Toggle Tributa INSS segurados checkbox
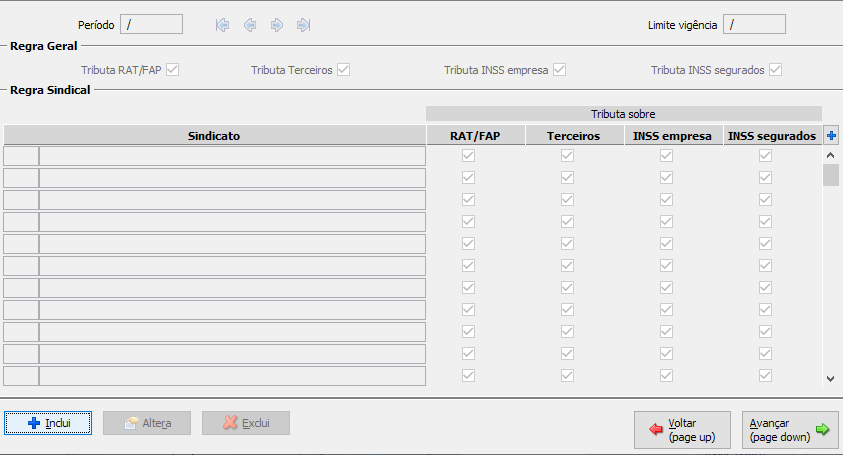This screenshot has height=455, width=843. [775, 69]
